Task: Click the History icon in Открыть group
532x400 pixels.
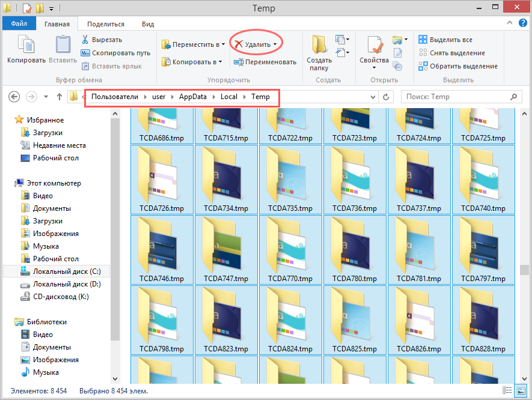Action: click(x=397, y=66)
